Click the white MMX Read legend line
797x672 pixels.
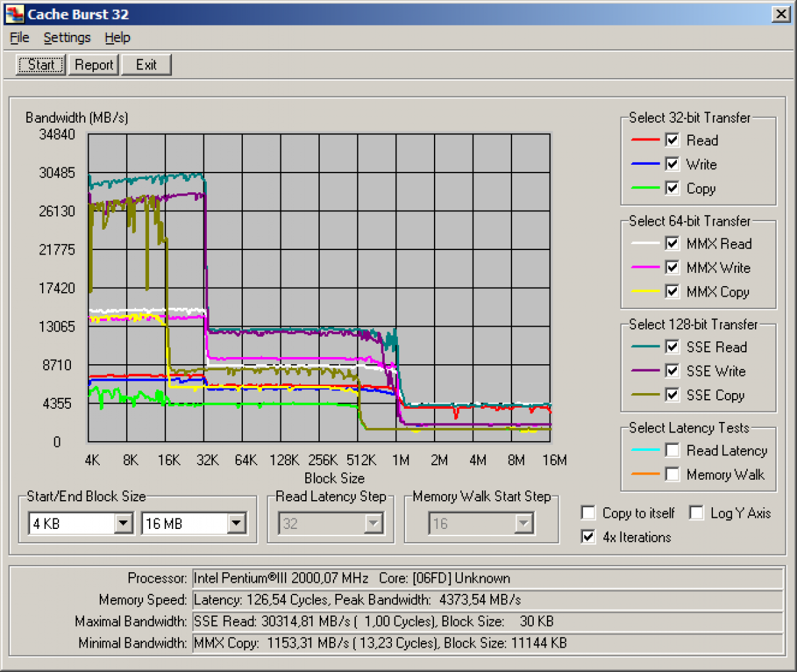click(645, 243)
